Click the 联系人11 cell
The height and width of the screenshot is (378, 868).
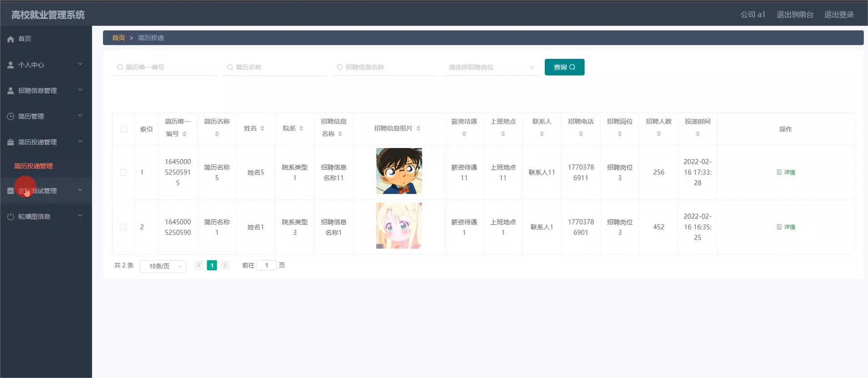pos(542,173)
